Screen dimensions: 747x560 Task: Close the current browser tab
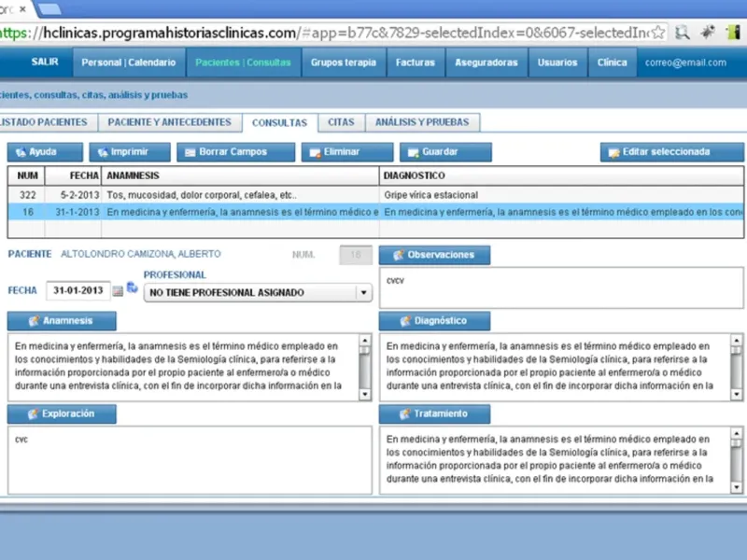[22, 9]
